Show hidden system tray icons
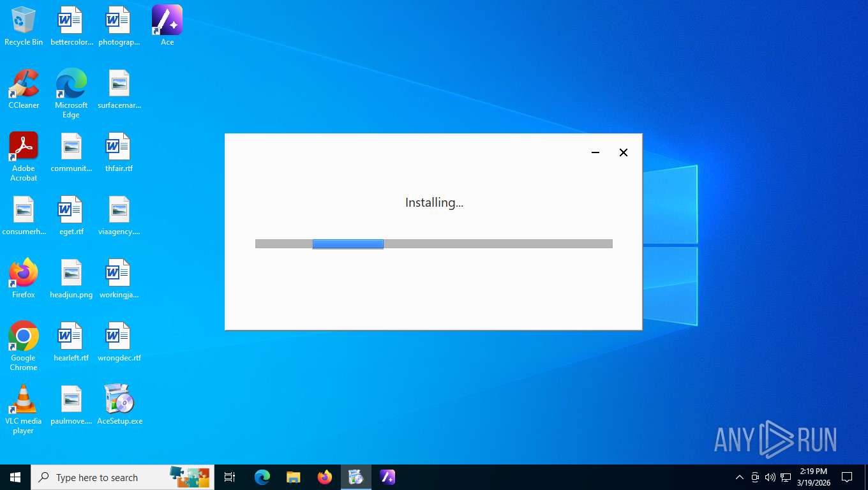The image size is (868, 490). pos(740,477)
